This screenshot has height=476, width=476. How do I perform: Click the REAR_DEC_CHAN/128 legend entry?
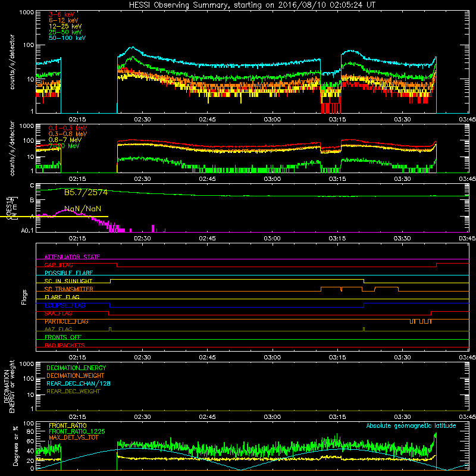pyautogui.click(x=79, y=383)
